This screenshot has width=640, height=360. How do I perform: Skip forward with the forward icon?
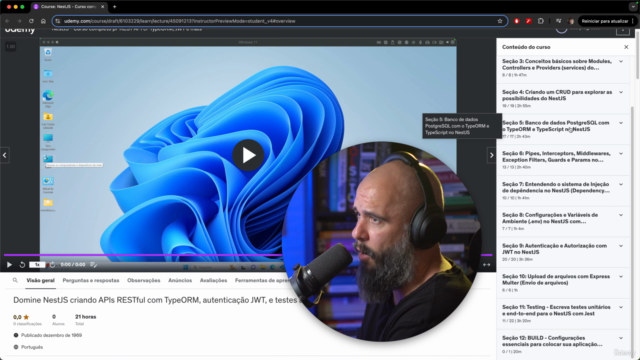(52, 264)
